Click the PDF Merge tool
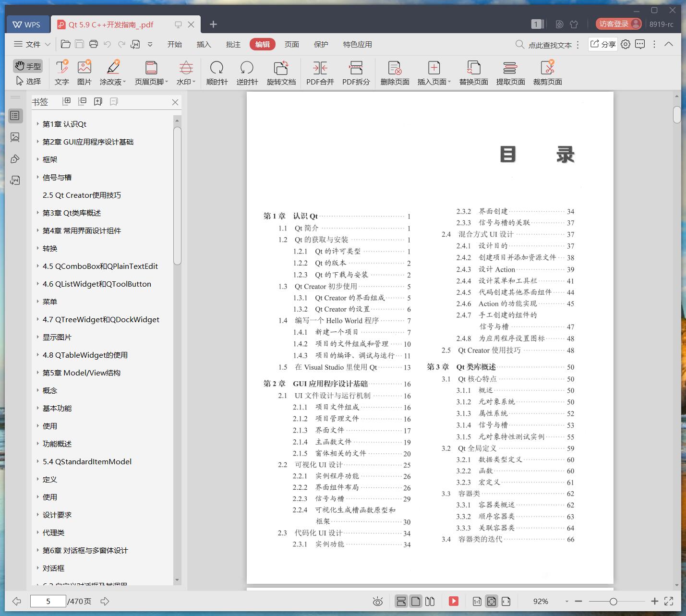 click(x=320, y=73)
